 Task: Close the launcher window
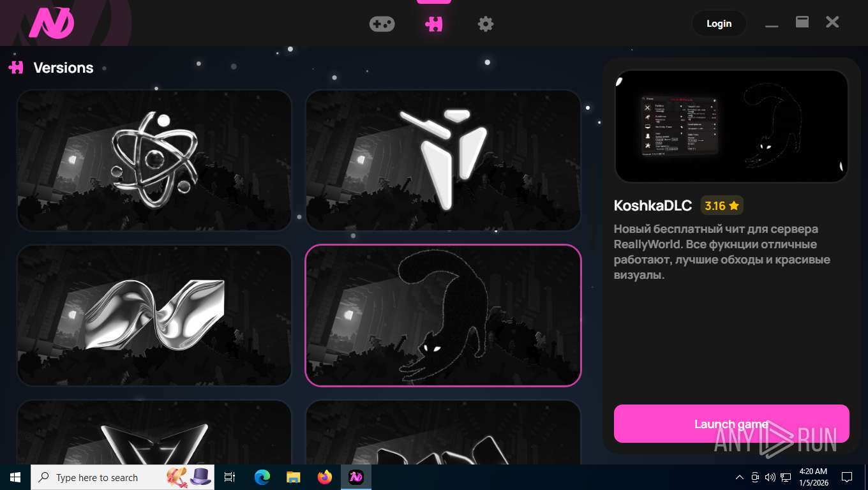coord(832,22)
